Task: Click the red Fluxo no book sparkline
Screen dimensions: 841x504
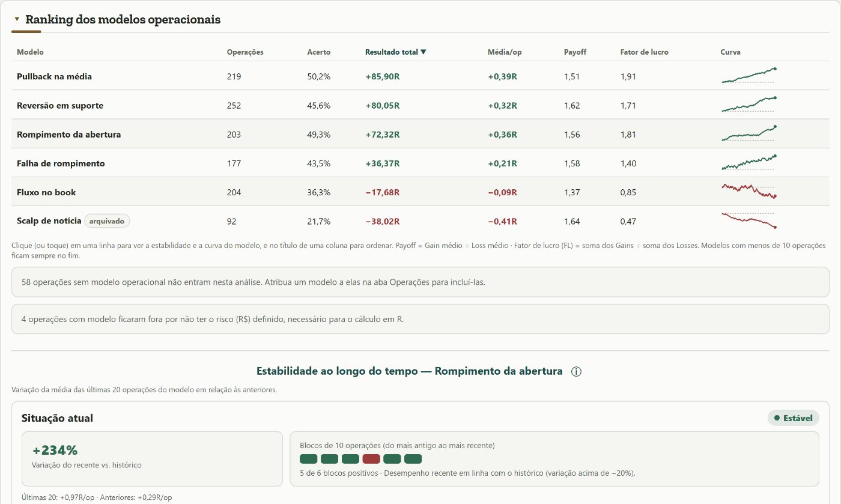Action: point(749,191)
